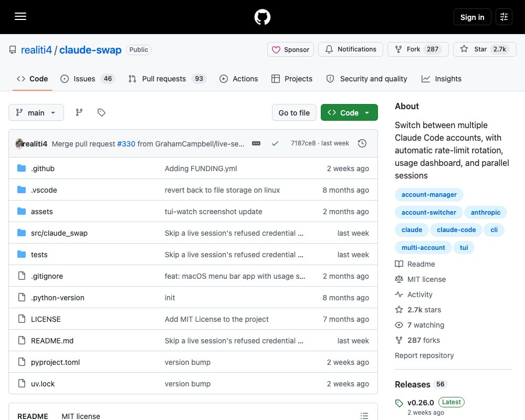Open the LICENSE file
This screenshot has width=525, height=420.
46,319
